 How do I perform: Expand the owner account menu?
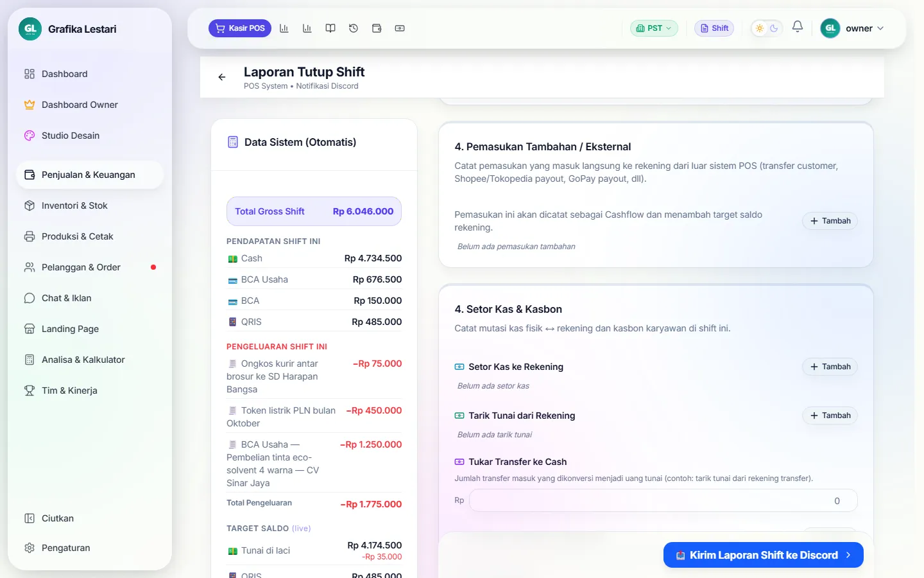853,28
